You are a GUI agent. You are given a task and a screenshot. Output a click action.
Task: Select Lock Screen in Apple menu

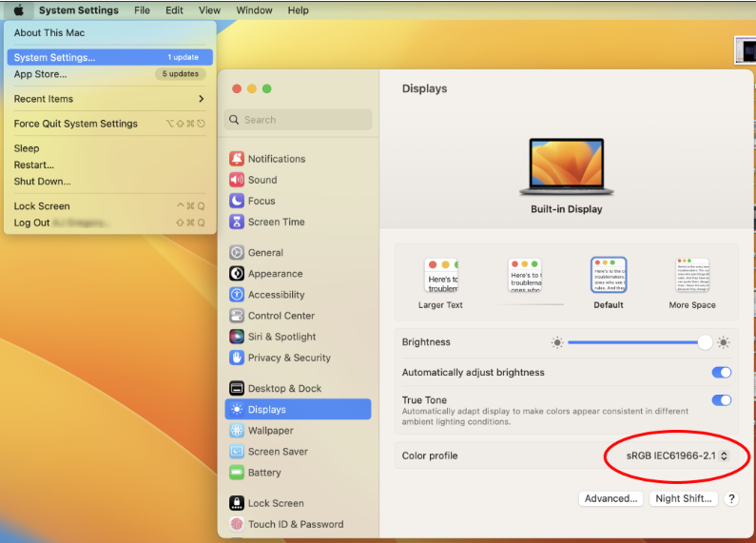110,206
